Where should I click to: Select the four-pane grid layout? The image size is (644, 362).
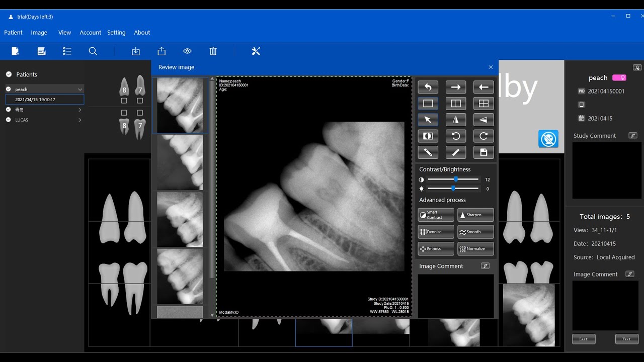click(x=484, y=104)
